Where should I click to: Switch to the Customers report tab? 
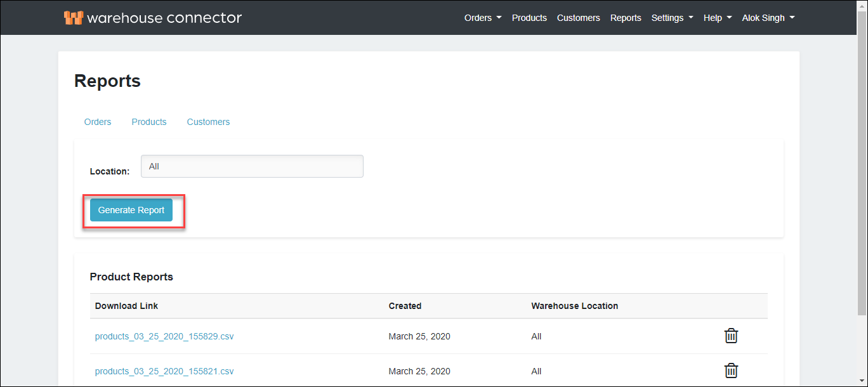pos(208,122)
